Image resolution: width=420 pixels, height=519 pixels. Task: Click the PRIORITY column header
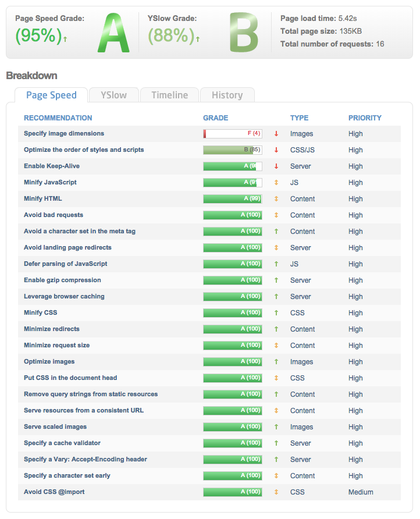pos(365,118)
